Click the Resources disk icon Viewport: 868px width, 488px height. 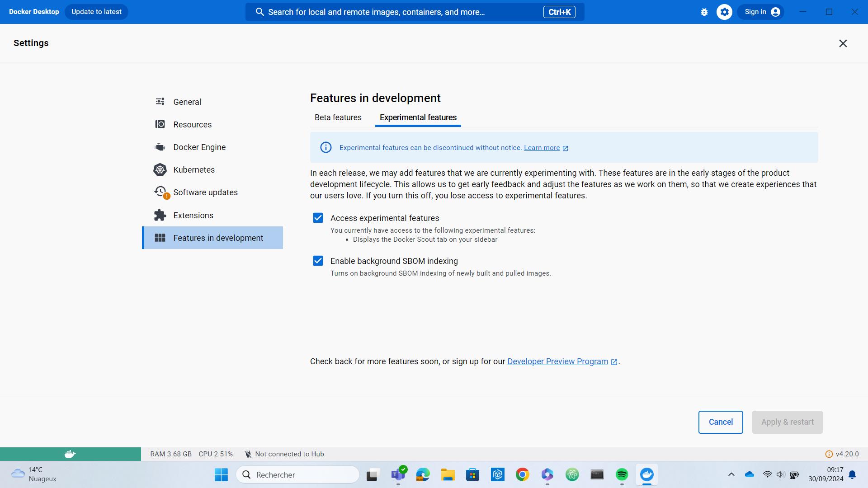point(160,124)
